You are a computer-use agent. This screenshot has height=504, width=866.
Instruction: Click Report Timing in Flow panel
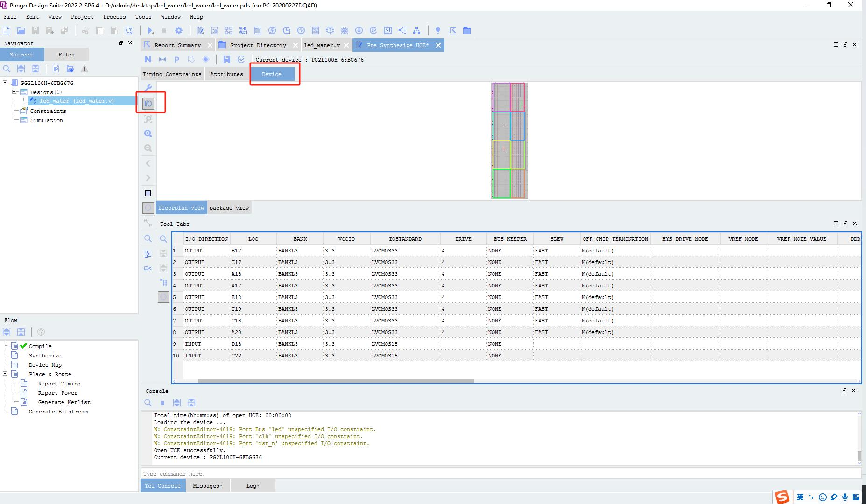pyautogui.click(x=59, y=384)
